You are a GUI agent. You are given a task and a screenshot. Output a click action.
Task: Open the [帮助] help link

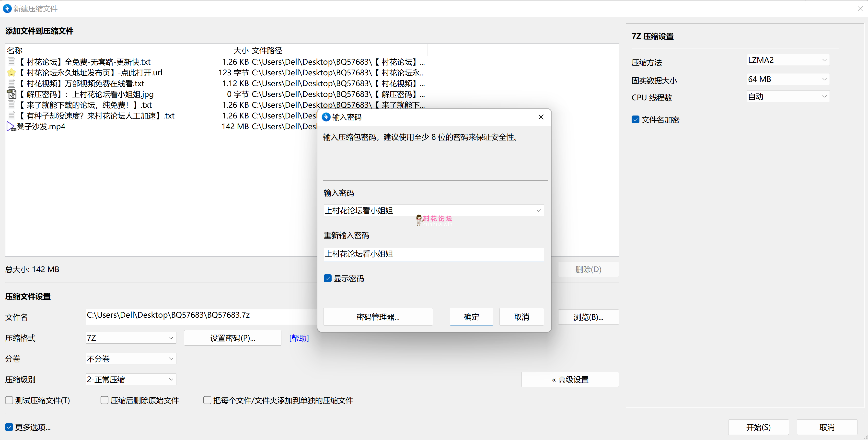click(299, 338)
